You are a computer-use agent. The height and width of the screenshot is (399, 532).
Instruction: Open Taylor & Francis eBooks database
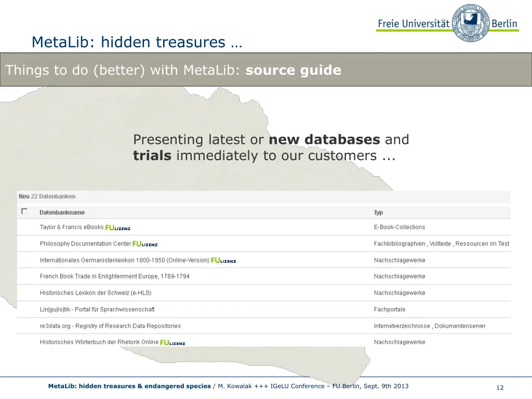click(72, 227)
